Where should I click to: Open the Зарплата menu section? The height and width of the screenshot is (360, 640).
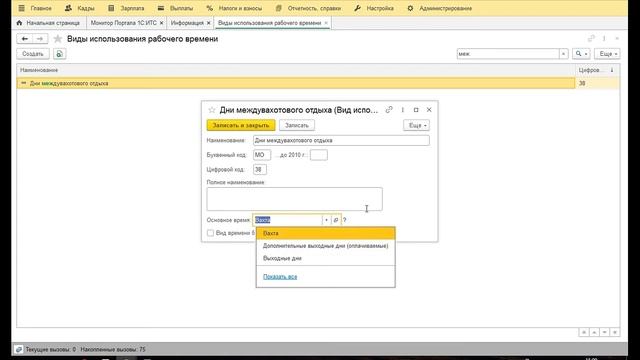tap(126, 8)
